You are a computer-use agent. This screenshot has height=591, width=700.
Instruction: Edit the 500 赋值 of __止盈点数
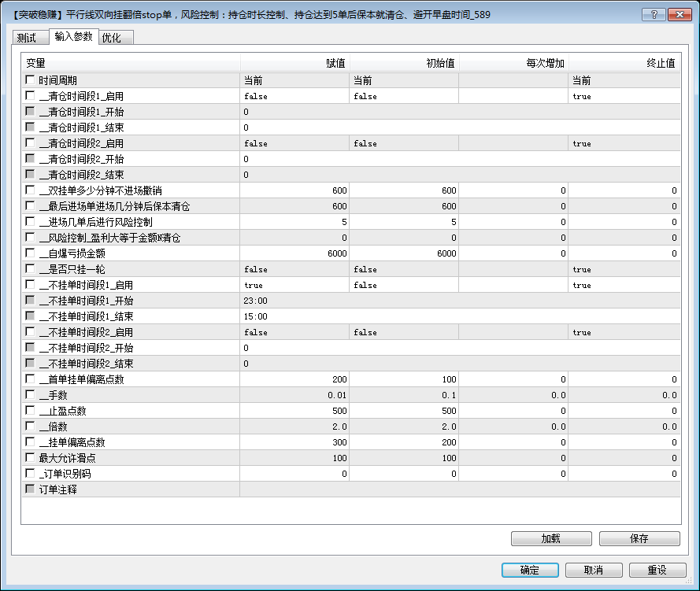294,410
